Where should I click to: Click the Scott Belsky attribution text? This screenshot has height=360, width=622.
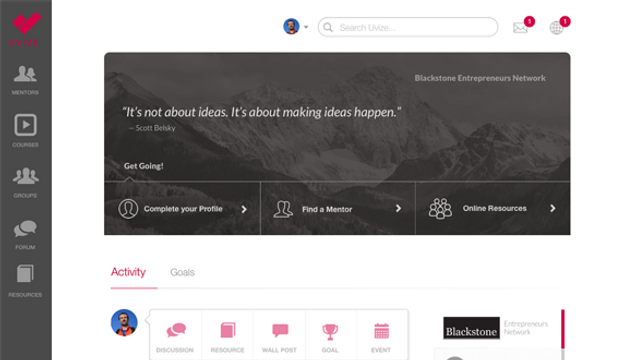(x=152, y=128)
